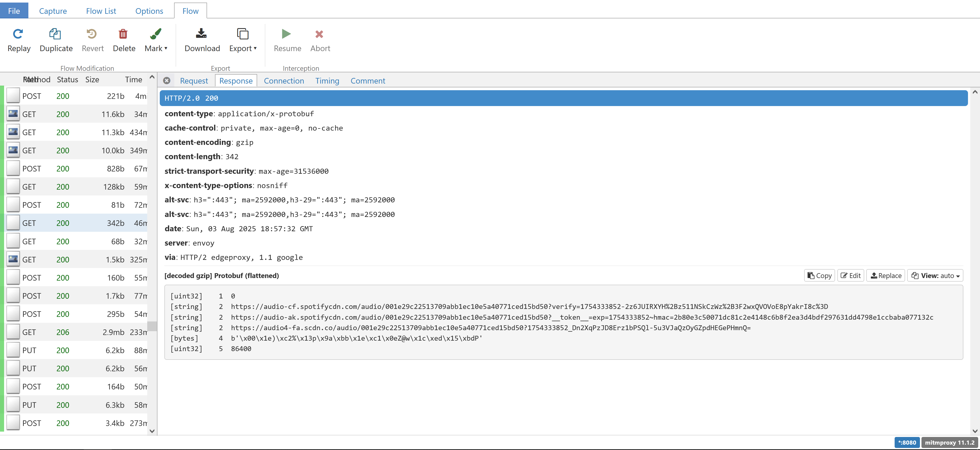The image size is (980, 450).
Task: Open the Request tab
Action: pos(194,81)
